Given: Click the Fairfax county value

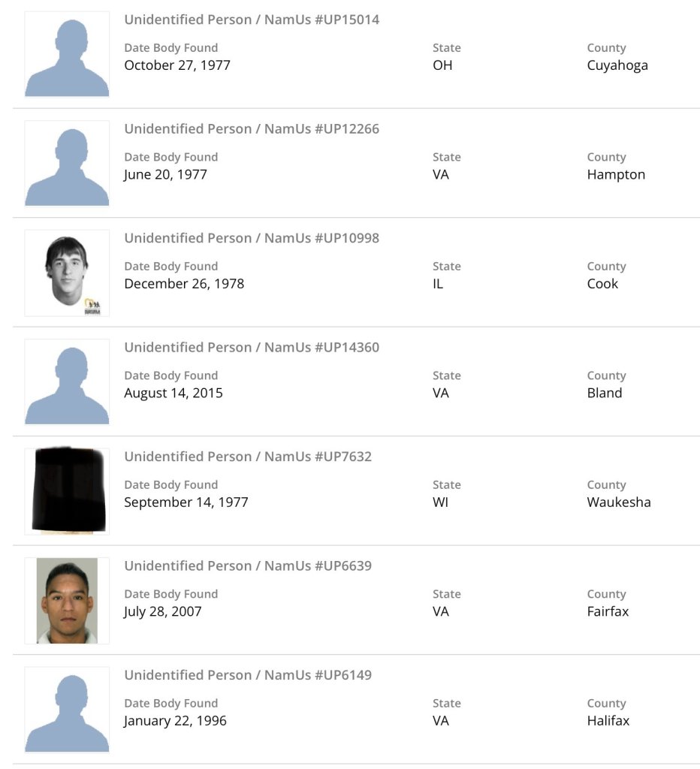Looking at the screenshot, I should coord(608,611).
